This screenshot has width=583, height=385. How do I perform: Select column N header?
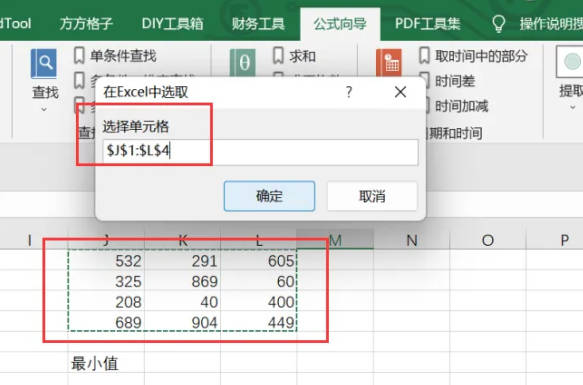(x=412, y=241)
